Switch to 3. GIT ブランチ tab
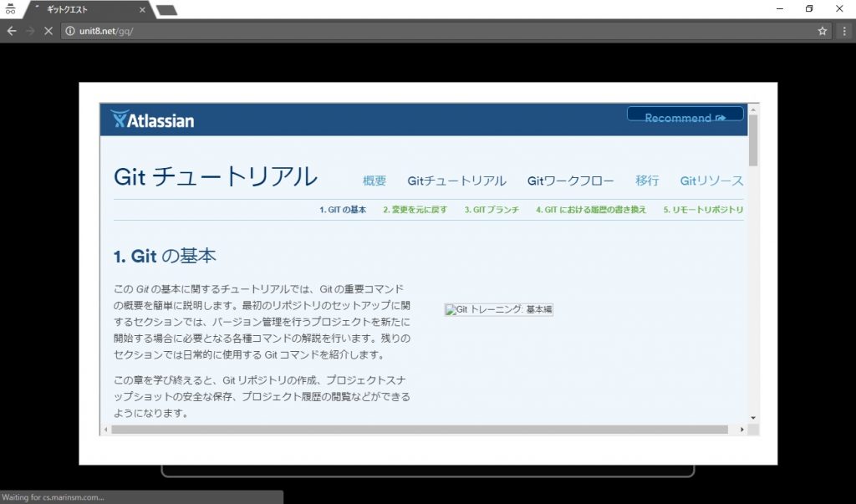856x504 pixels. click(492, 210)
